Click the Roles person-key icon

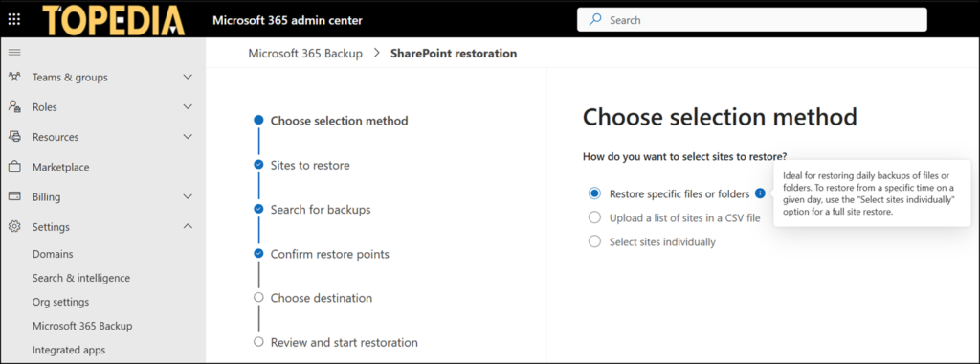[14, 107]
